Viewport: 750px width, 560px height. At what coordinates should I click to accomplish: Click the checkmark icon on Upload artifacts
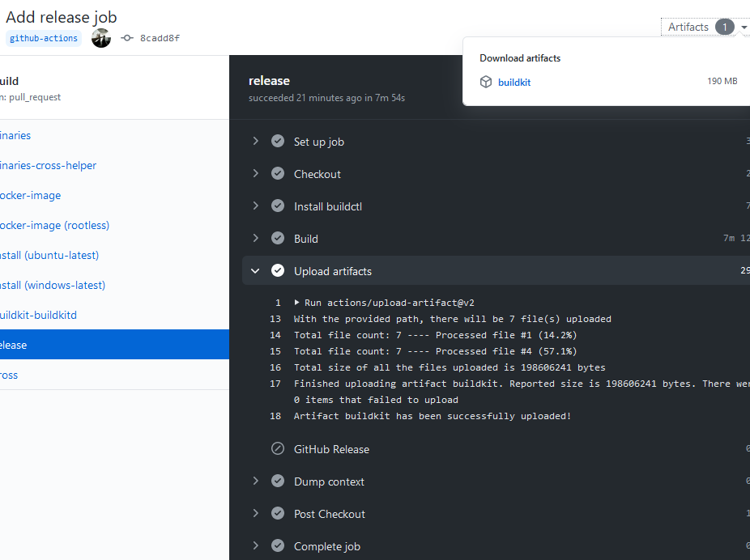(278, 270)
